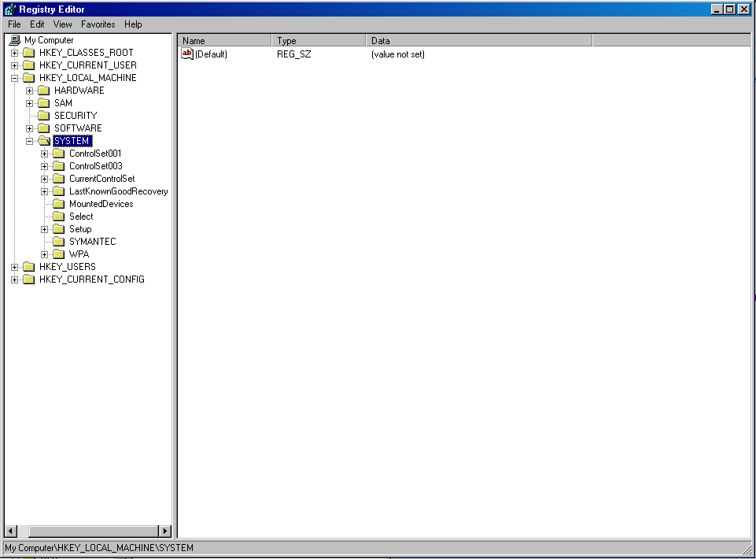The height and width of the screenshot is (559, 756).
Task: Click the SOFTWARE folder icon
Action: coord(44,128)
